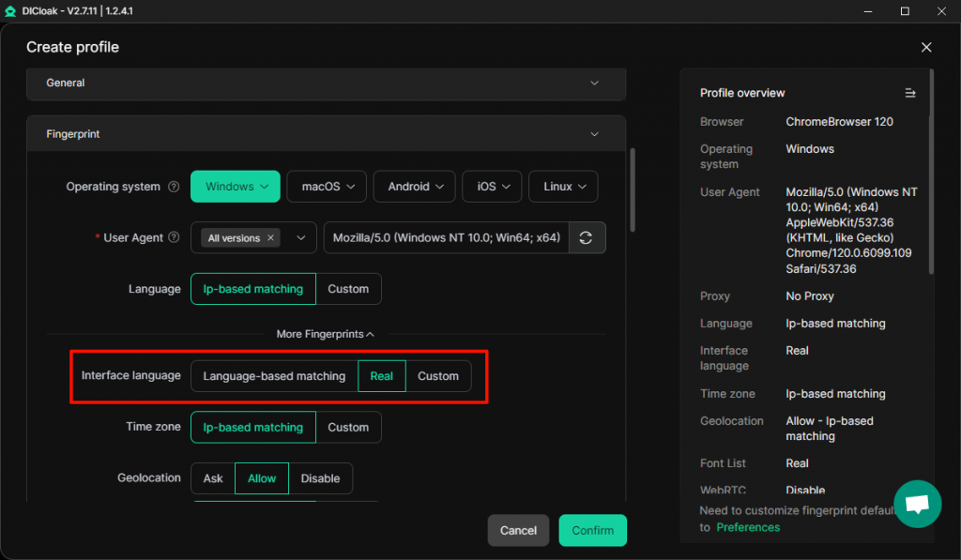This screenshot has width=961, height=560.
Task: Click the DICloak app logo in title bar
Action: 12,11
